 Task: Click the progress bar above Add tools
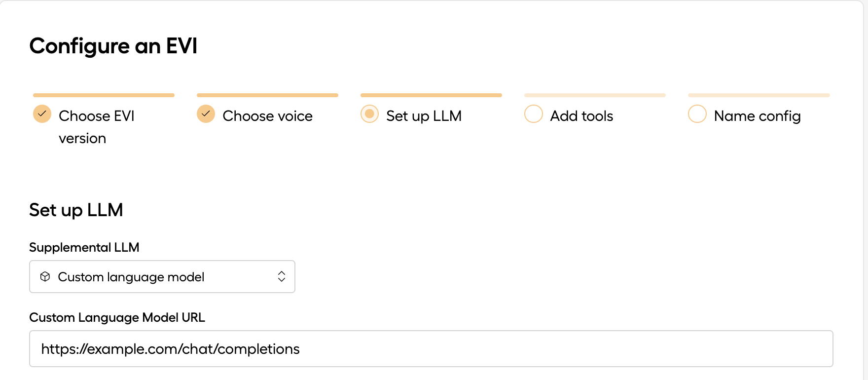click(595, 95)
